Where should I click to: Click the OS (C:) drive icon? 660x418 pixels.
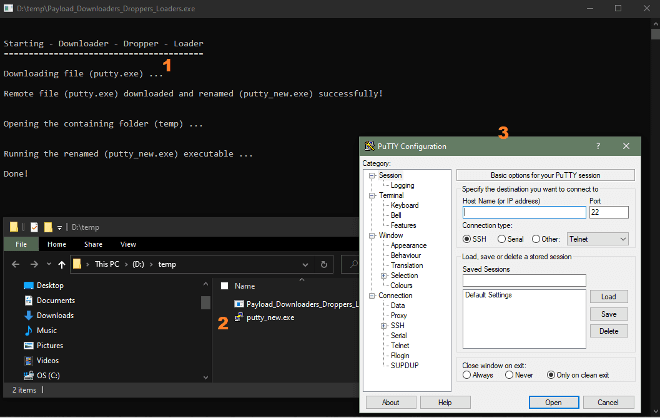pos(29,375)
